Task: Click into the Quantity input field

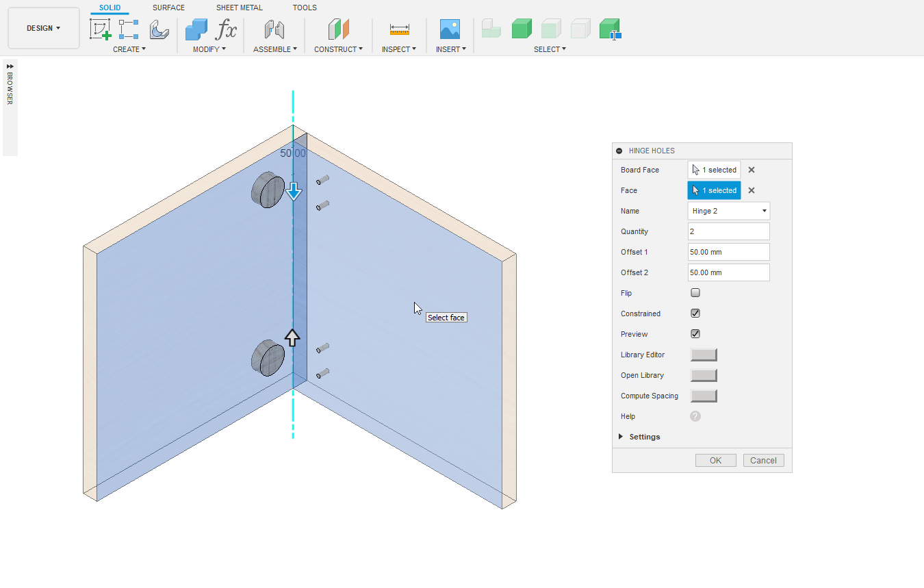Action: click(728, 231)
